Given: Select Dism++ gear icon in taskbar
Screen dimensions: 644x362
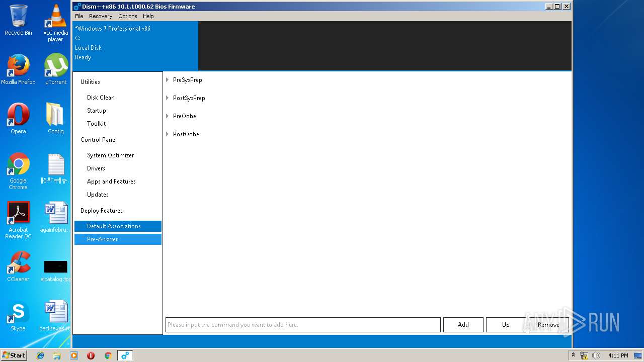Looking at the screenshot, I should click(x=125, y=355).
